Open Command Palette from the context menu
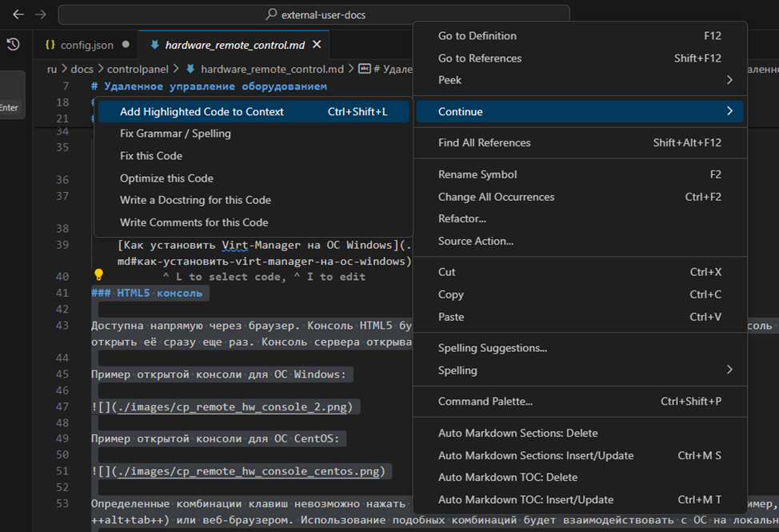The width and height of the screenshot is (779, 532). (x=485, y=401)
